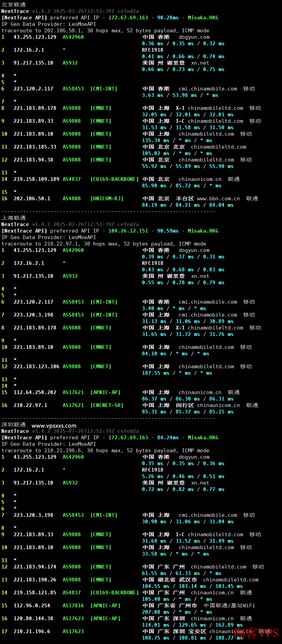The image size is (282, 644).
Task: Select the 深圳联通 section header
Action: pyautogui.click(x=14, y=425)
